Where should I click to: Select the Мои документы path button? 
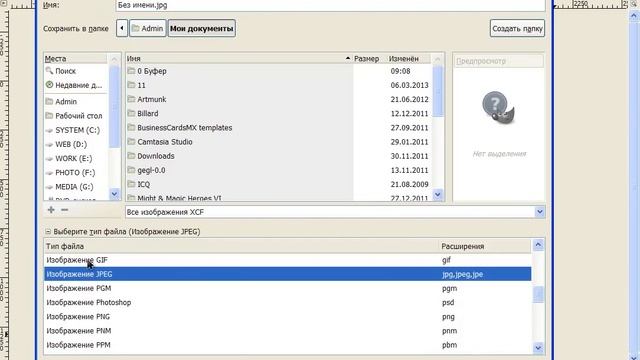202,29
